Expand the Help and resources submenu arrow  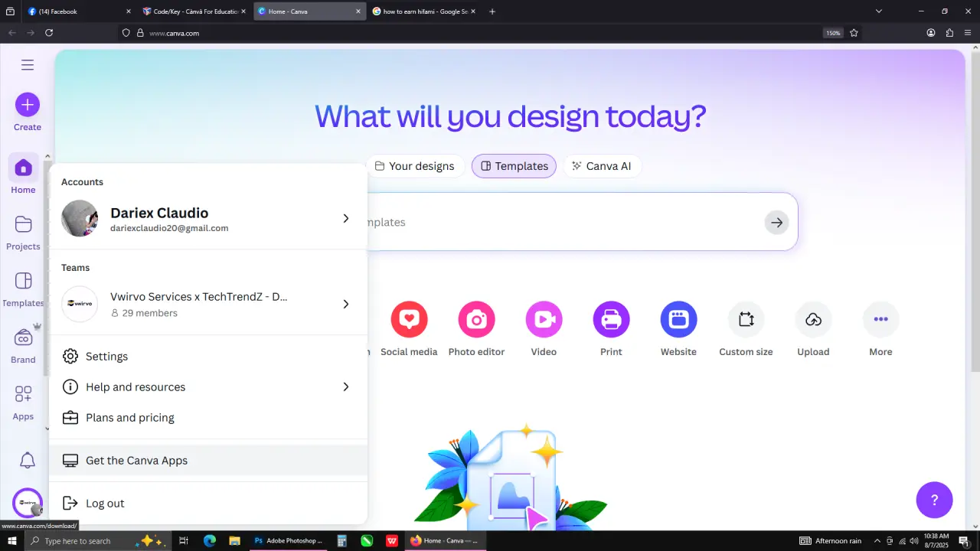pos(345,386)
